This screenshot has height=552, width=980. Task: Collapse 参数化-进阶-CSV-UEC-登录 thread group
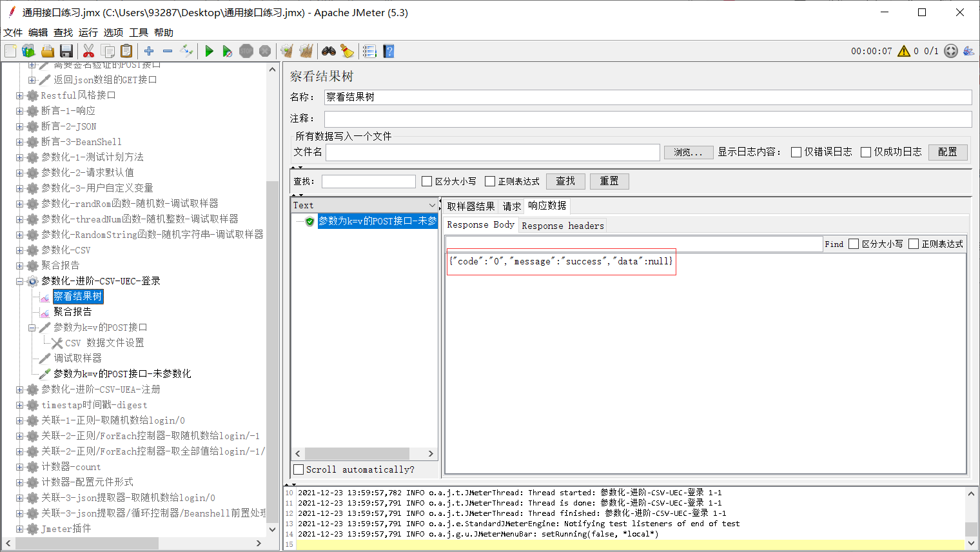[x=19, y=281]
